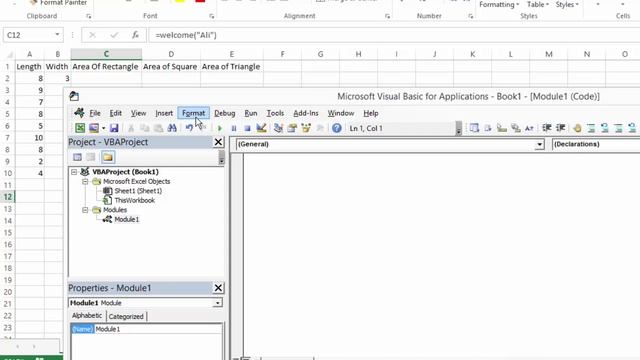Open the Module1 object dropdown in Properties
This screenshot has width=640, height=360.
click(x=217, y=303)
